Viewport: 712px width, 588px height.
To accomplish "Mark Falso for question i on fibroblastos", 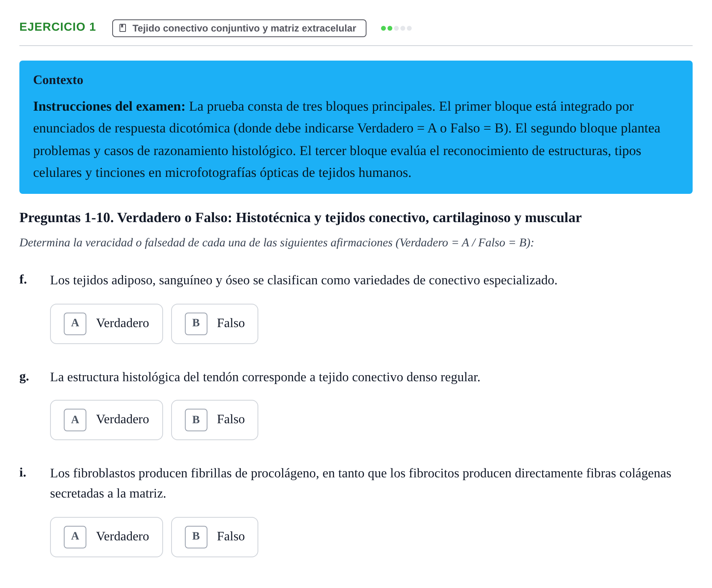I will (215, 537).
